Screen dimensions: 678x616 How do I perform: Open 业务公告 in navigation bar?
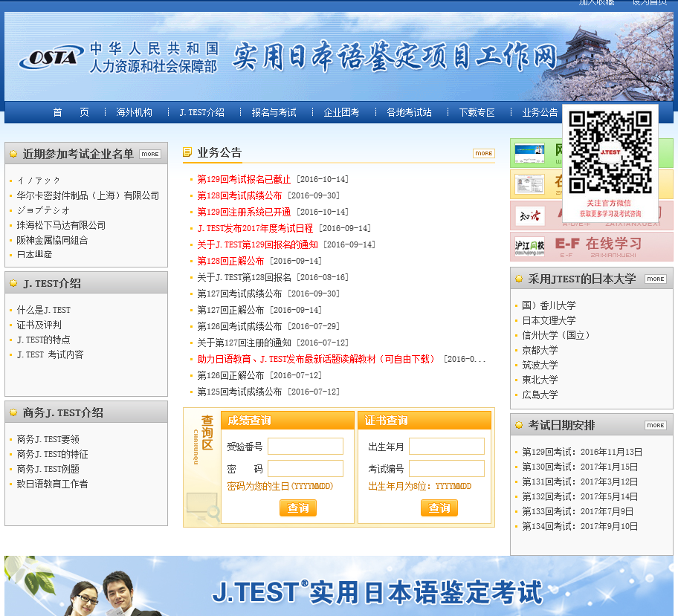click(x=540, y=112)
